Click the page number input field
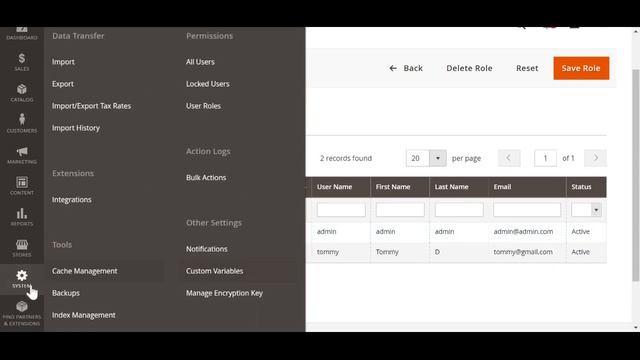 [545, 158]
